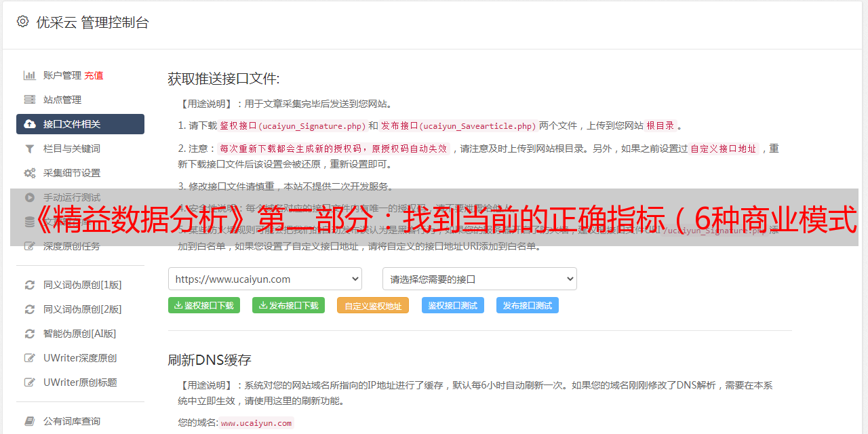This screenshot has height=434, width=868.
Task: Click the 鉴权接口(ucaiyun_Signature.php) code text
Action: (293, 125)
